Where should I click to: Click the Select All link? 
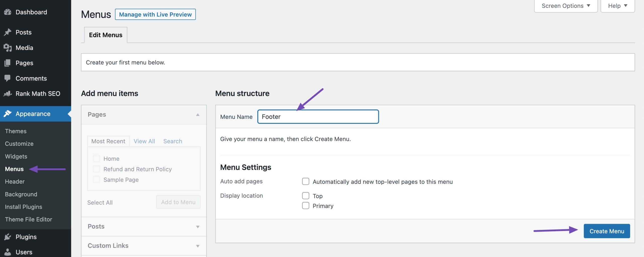(x=100, y=203)
